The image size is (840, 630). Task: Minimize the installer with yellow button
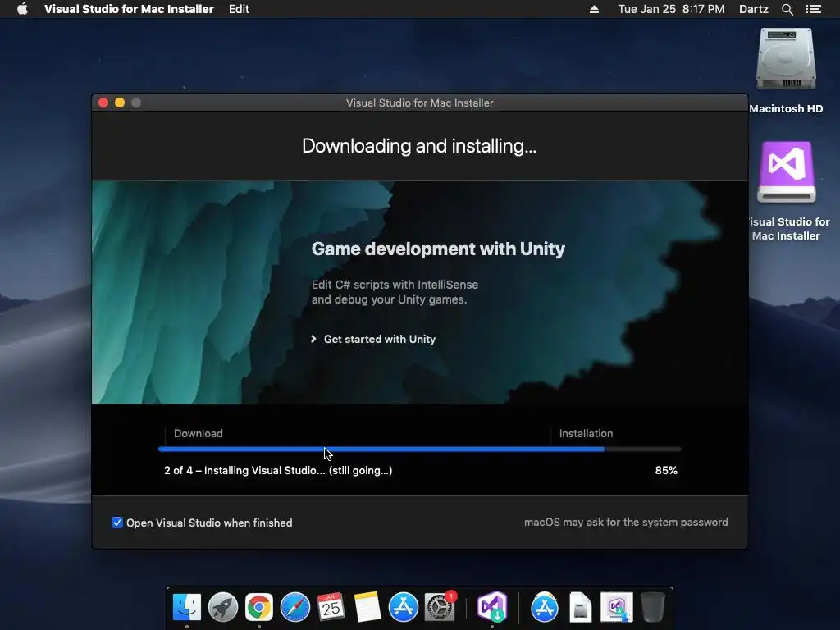[x=120, y=103]
